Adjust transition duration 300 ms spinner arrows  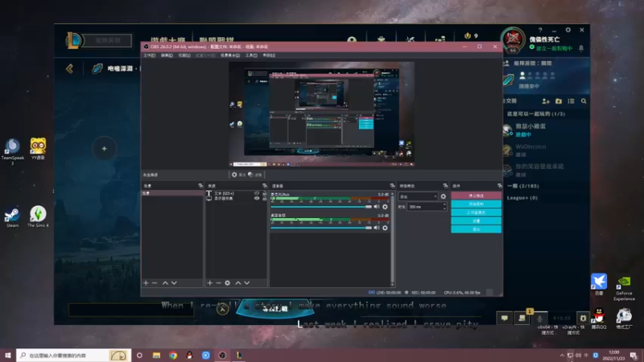click(444, 207)
